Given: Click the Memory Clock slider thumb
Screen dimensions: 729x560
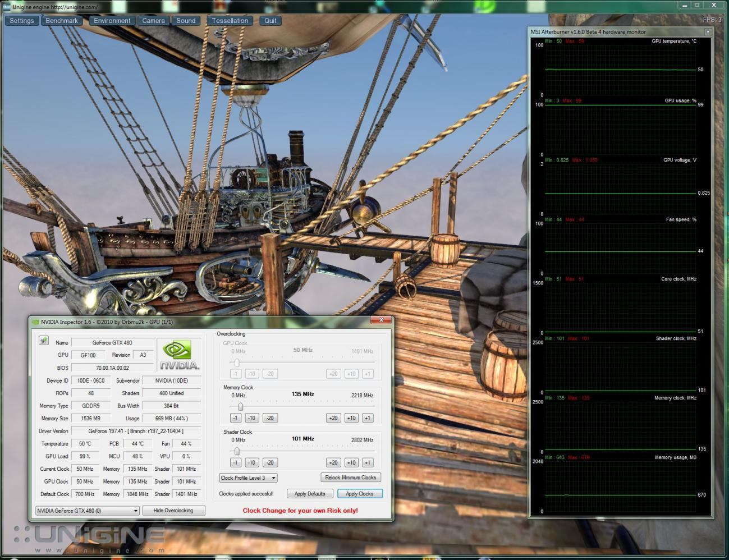Looking at the screenshot, I should (240, 406).
